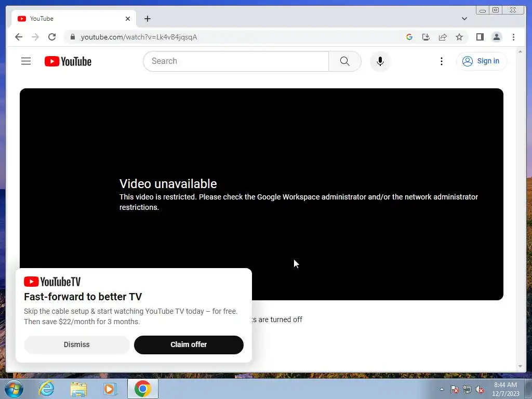Click the 'Video unavailable' message
The height and width of the screenshot is (399, 532).
[168, 183]
